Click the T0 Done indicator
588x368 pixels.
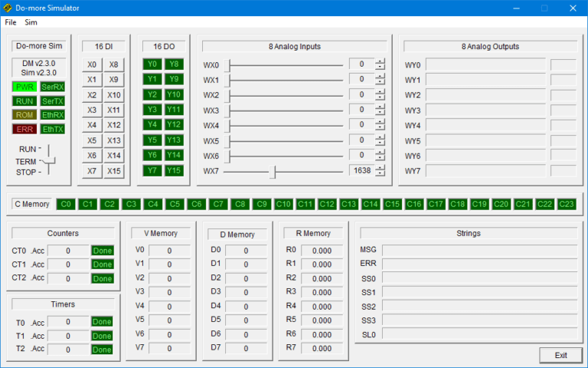[x=102, y=322]
